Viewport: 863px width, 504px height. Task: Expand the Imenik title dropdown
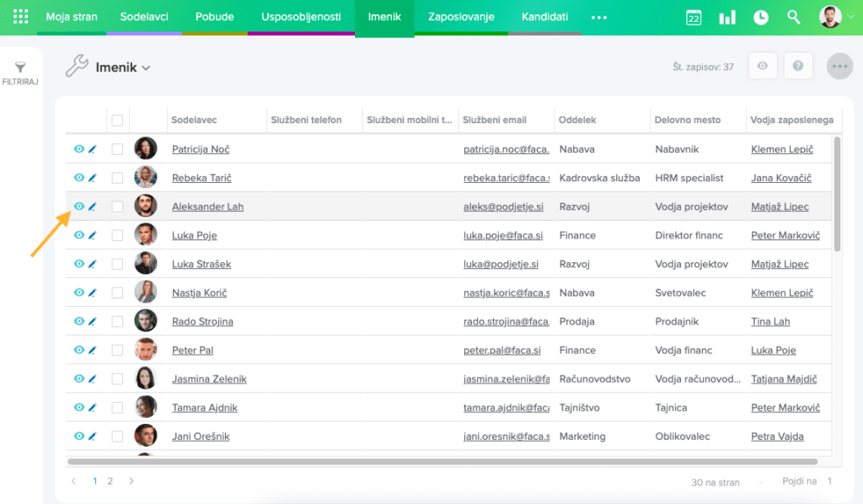[x=146, y=68]
